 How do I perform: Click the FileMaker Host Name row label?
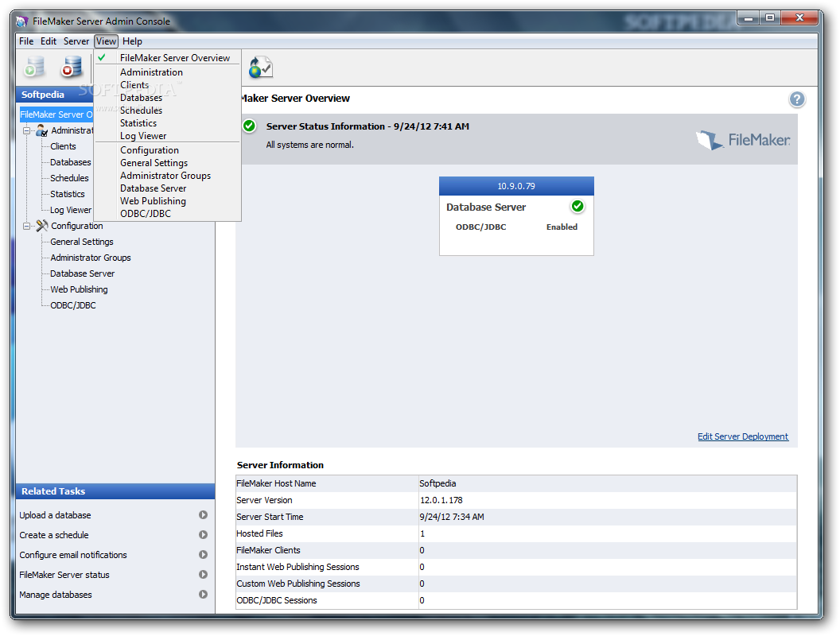pyautogui.click(x=277, y=483)
